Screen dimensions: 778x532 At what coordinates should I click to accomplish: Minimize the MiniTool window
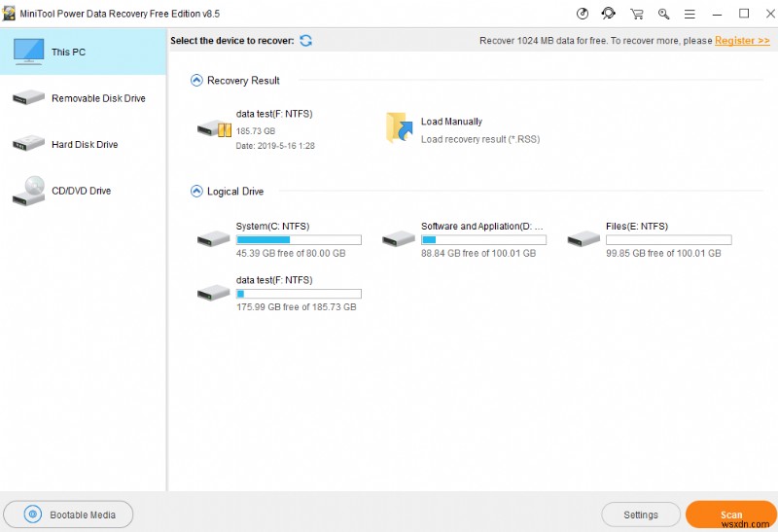pos(717,15)
